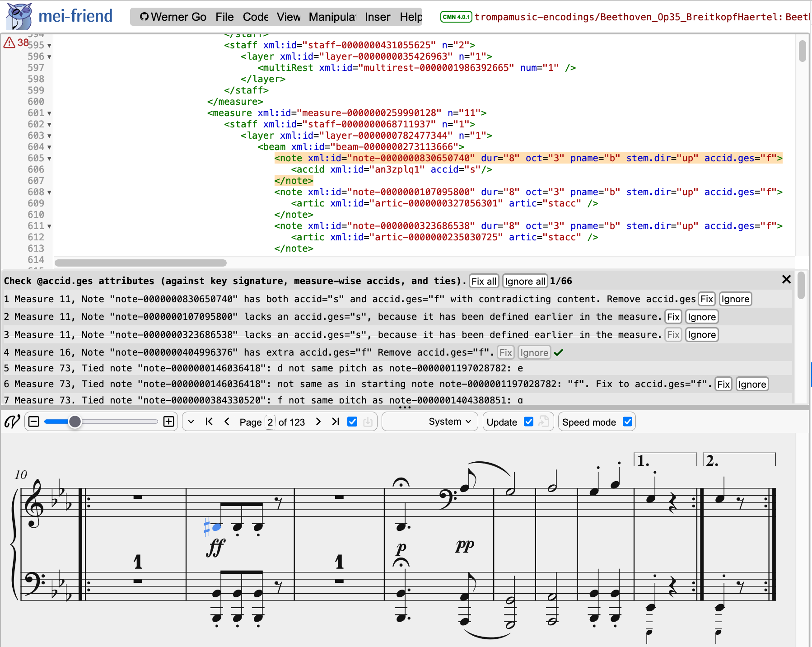Screen dimensions: 812x647
Task: Click the ff dynamic marking in score
Action: point(215,548)
